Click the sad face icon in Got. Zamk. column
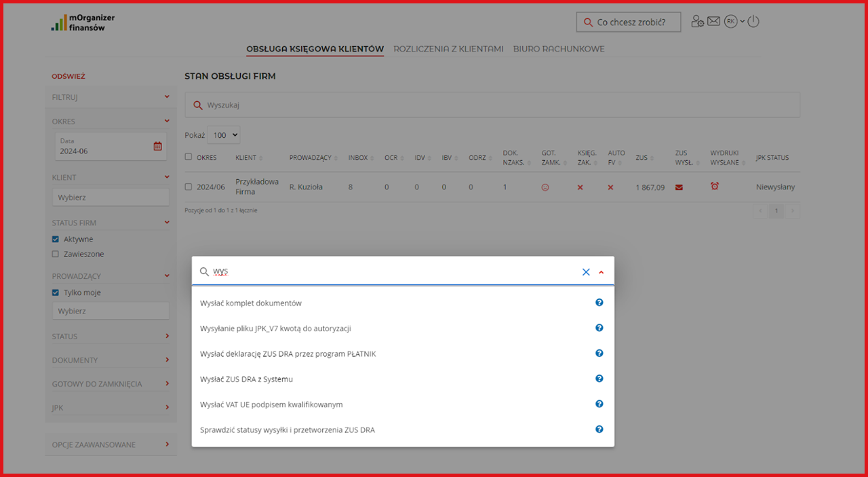This screenshot has width=868, height=477. pyautogui.click(x=545, y=187)
